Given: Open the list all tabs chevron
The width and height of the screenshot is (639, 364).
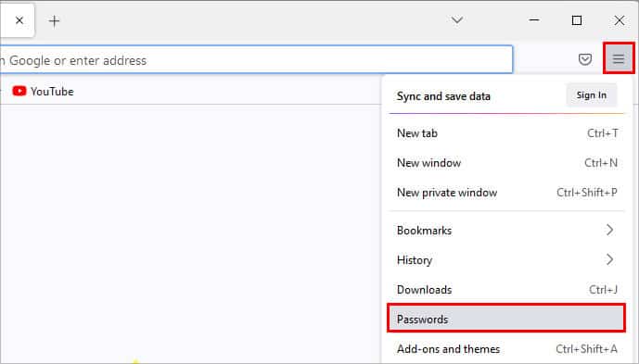Looking at the screenshot, I should click(457, 20).
